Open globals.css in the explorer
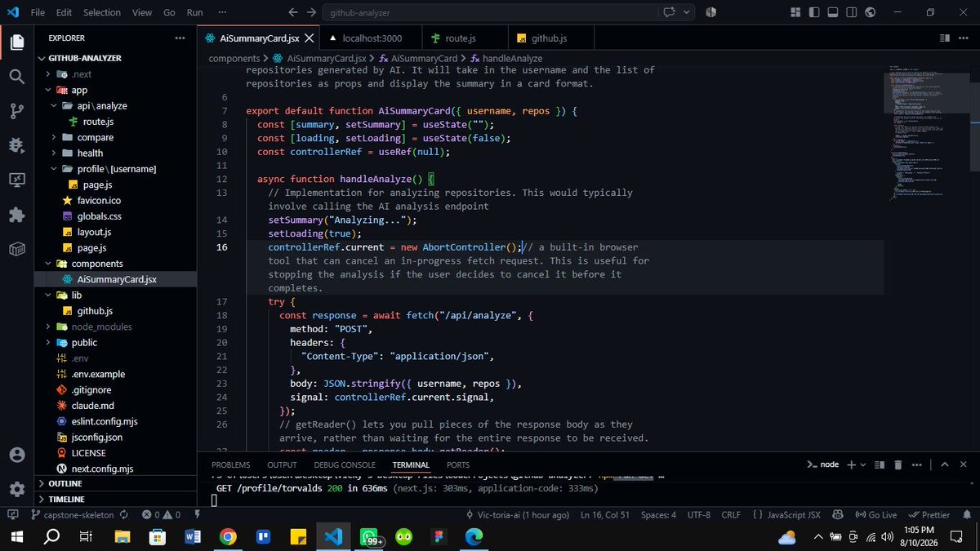Image resolution: width=980 pixels, height=551 pixels. (99, 216)
